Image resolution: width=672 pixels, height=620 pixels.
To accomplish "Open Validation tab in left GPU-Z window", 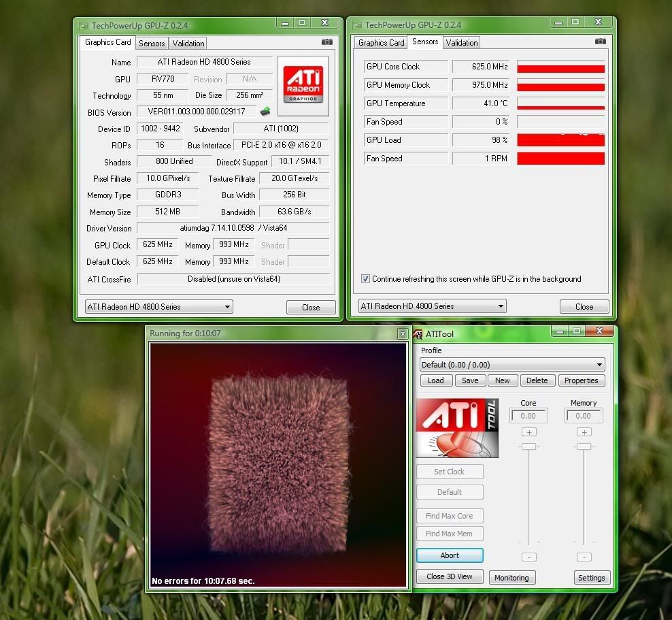I will (x=188, y=44).
